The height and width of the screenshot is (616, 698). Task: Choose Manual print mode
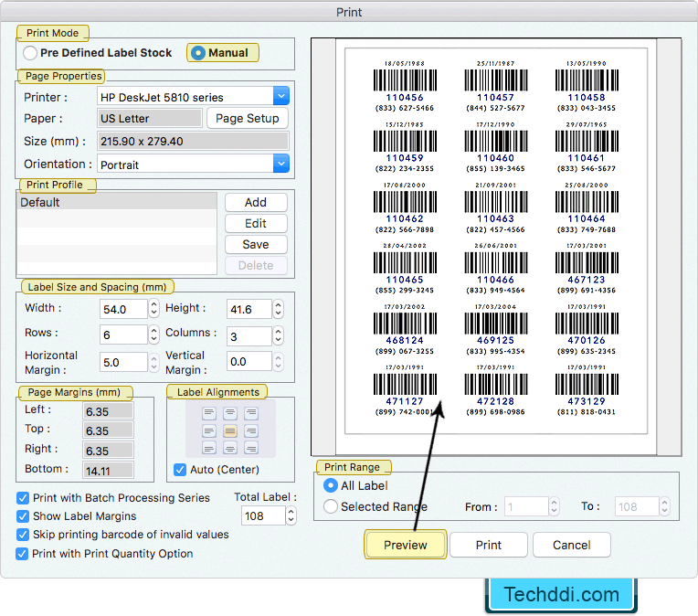click(197, 53)
